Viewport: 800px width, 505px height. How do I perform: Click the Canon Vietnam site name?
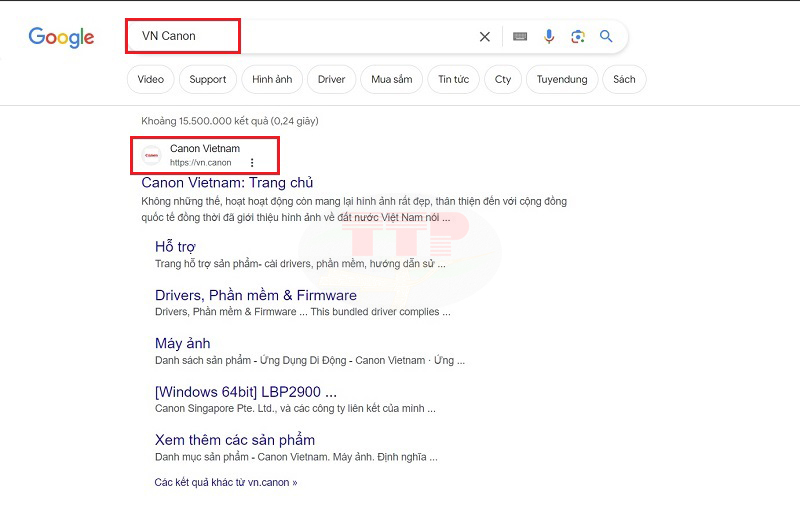pyautogui.click(x=205, y=148)
